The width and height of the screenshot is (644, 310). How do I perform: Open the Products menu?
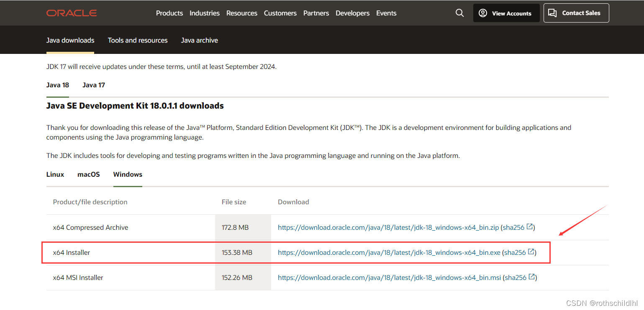pos(169,13)
